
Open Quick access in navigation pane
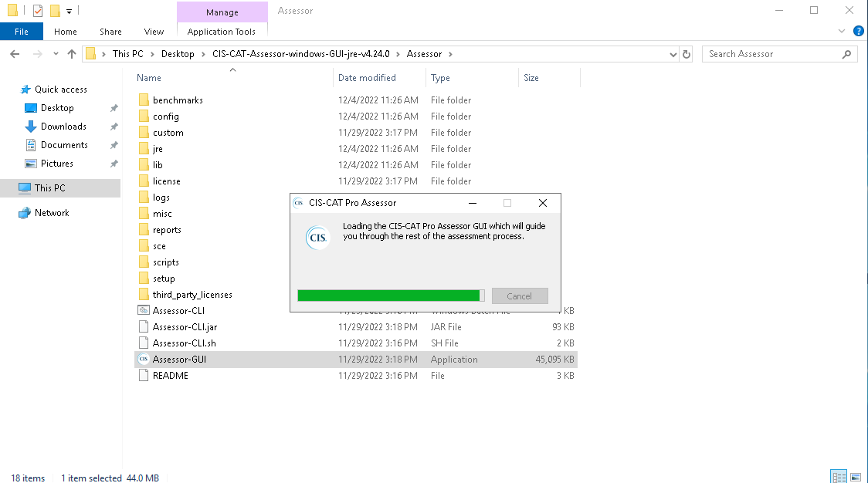[60, 89]
